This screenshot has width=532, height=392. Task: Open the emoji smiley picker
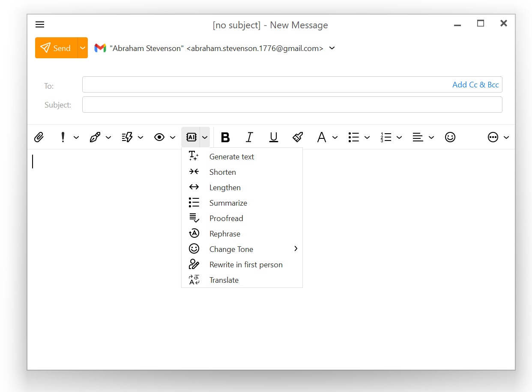point(450,137)
